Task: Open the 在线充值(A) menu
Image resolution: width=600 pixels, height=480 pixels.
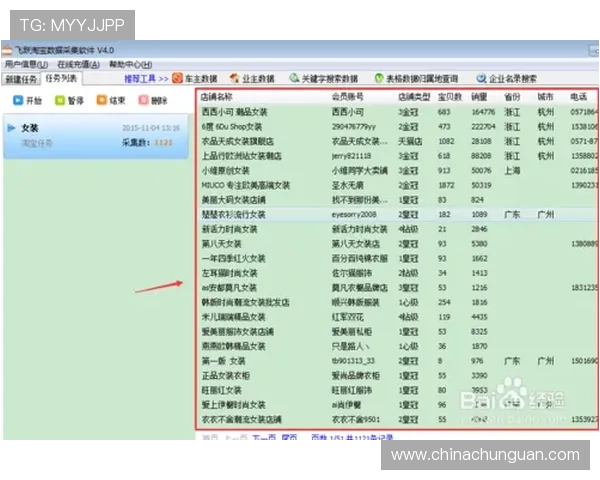Action: pos(78,64)
